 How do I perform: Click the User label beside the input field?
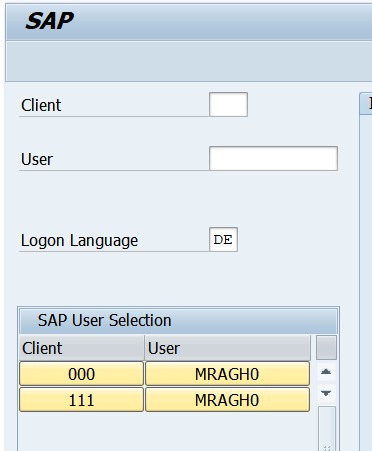point(37,159)
